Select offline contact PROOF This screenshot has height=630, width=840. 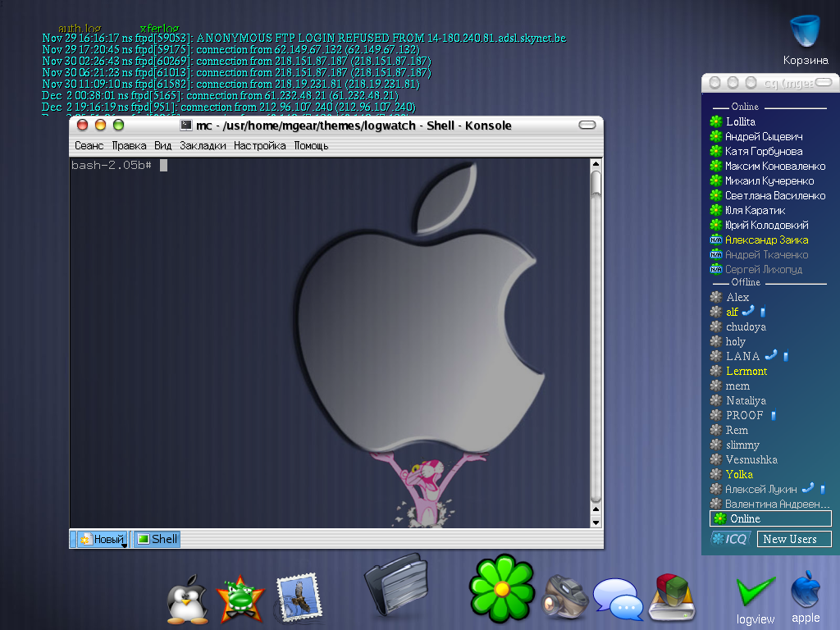[744, 415]
